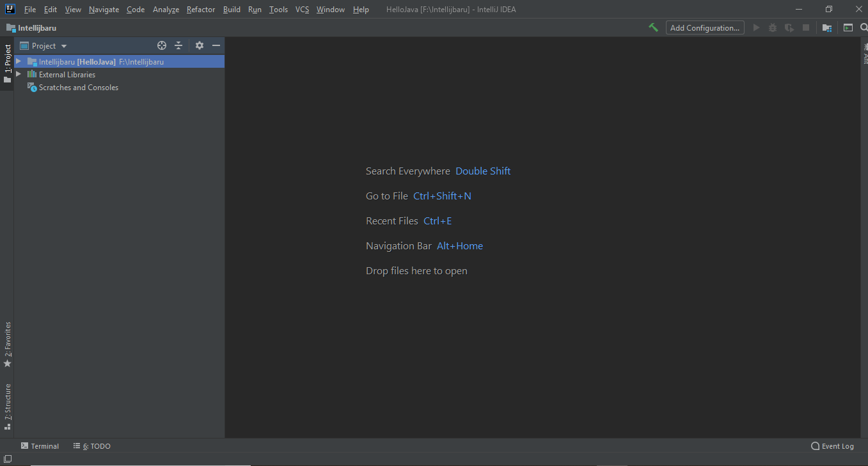Select the Intellijbaru [HelloJava] project root
The image size is (868, 466).
click(120, 61)
